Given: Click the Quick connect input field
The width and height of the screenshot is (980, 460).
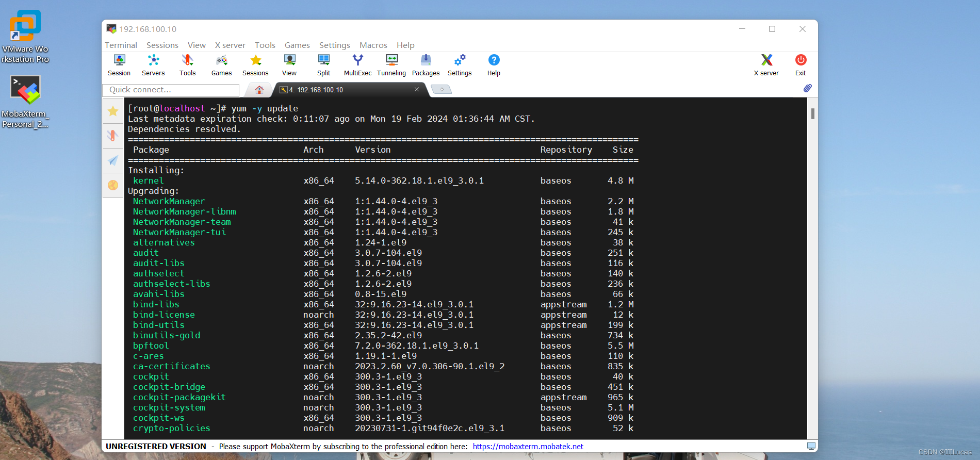Looking at the screenshot, I should click(171, 90).
